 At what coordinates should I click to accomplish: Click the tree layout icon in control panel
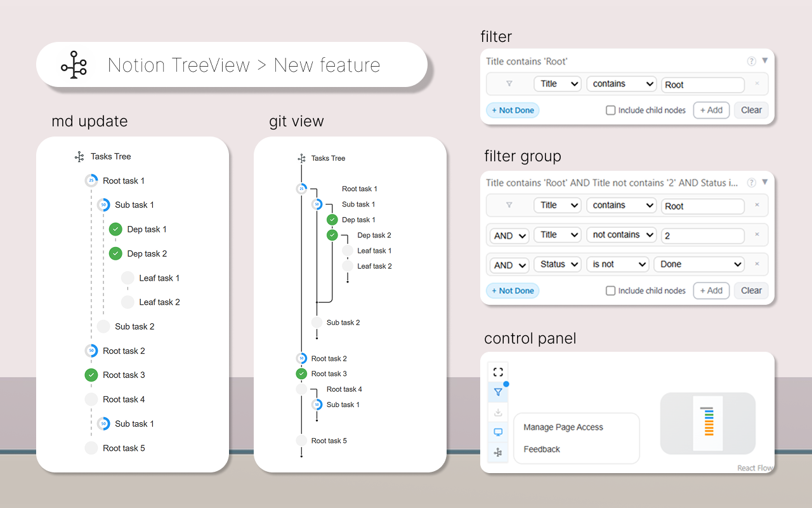[x=498, y=453]
